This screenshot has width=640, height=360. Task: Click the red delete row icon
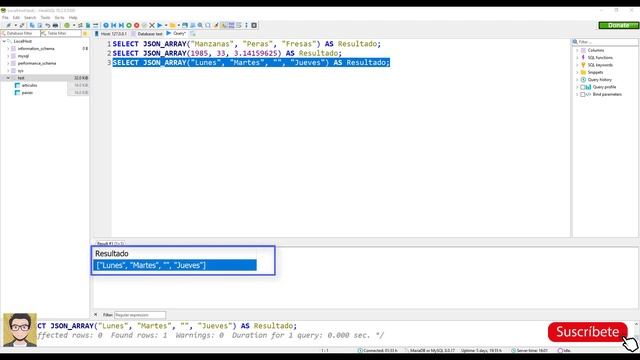137,25
